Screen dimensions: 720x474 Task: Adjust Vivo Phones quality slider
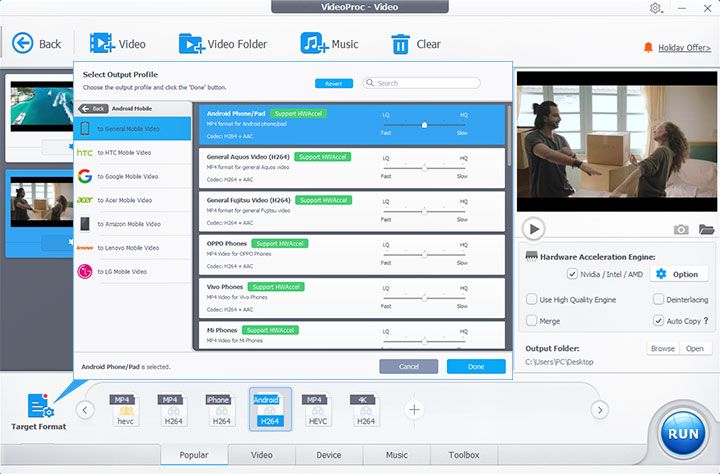424,298
